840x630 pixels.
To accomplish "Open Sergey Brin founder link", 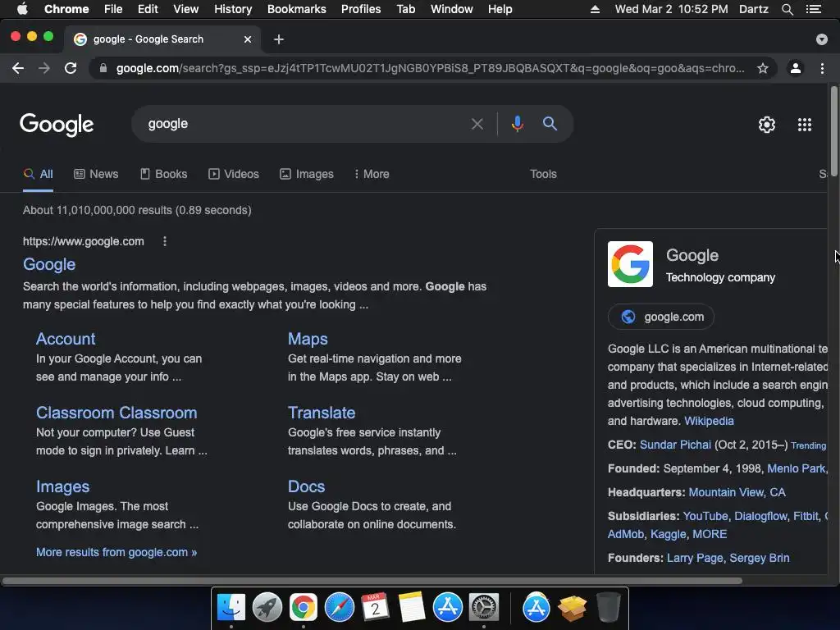I will click(x=759, y=558).
